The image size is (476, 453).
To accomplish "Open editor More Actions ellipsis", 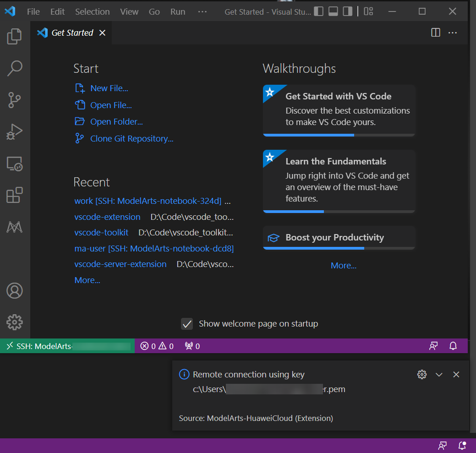I will coord(453,33).
